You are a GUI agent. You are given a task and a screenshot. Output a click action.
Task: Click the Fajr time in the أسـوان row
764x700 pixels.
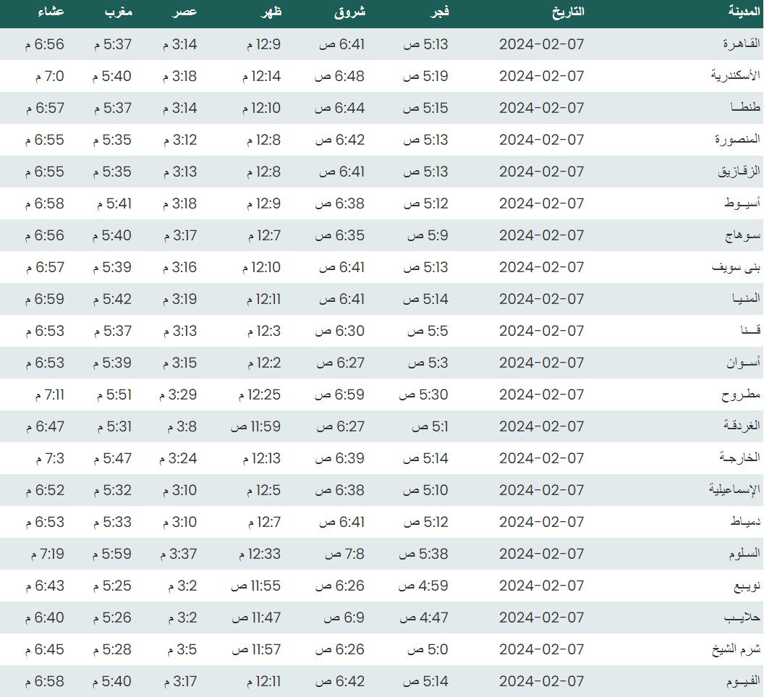428,363
